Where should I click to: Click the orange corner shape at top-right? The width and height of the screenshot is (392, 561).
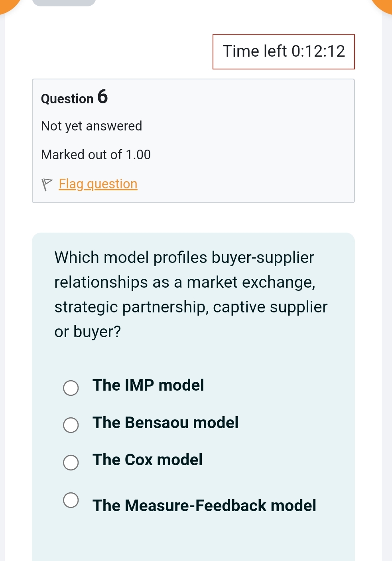(x=384, y=5)
